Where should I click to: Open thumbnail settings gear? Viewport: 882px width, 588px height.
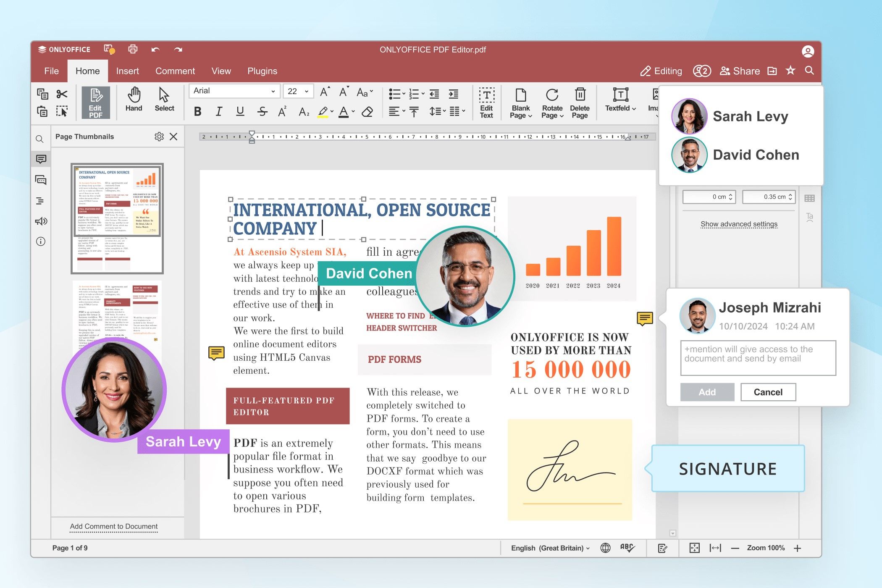point(159,136)
